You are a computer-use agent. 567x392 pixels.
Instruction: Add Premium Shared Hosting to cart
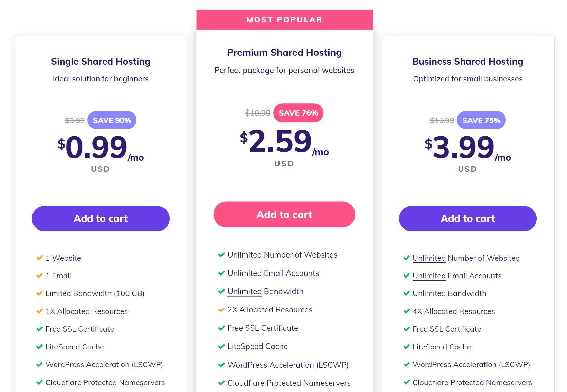(284, 214)
